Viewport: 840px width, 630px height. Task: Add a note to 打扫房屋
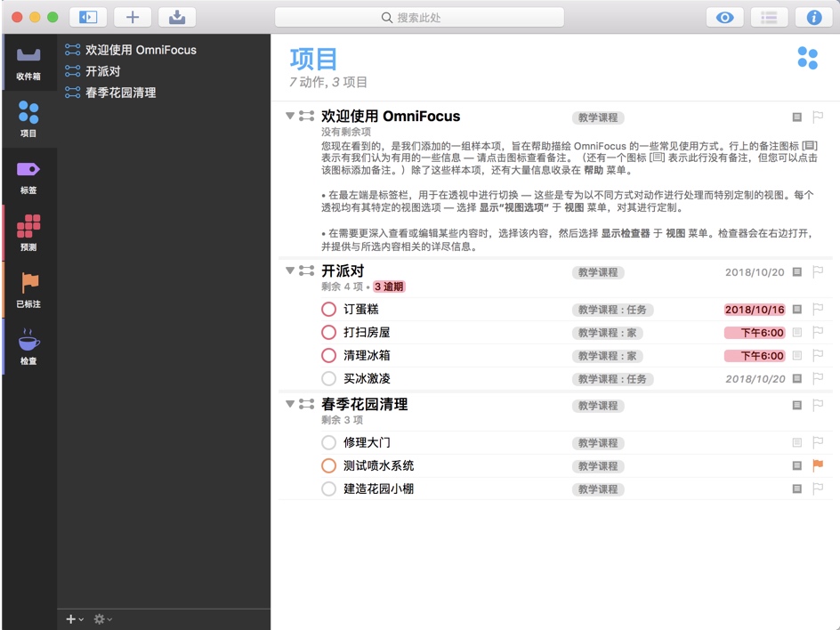click(x=797, y=332)
